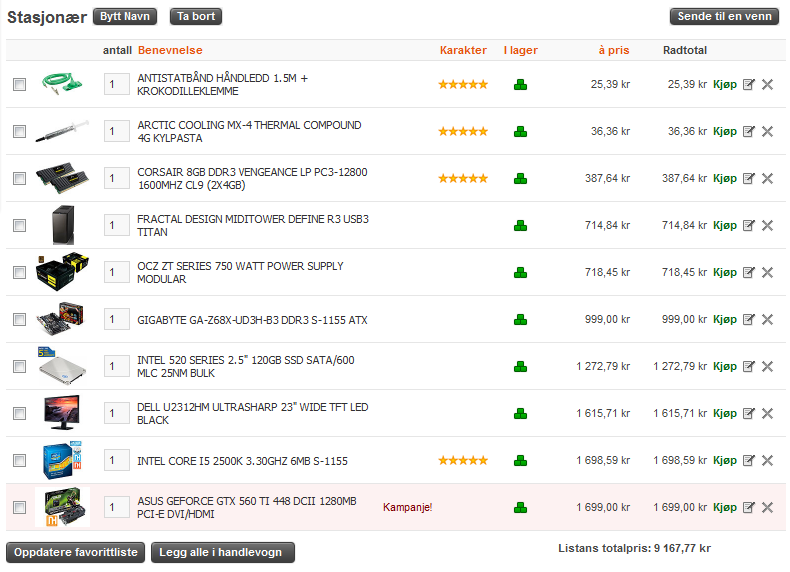Click quantity field for Corsair 8GB DDR3
The image size is (790, 572).
pos(117,178)
